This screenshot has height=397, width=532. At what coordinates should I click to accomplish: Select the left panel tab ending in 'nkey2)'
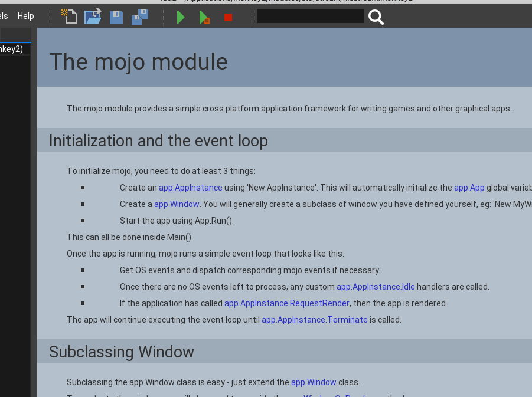point(12,49)
